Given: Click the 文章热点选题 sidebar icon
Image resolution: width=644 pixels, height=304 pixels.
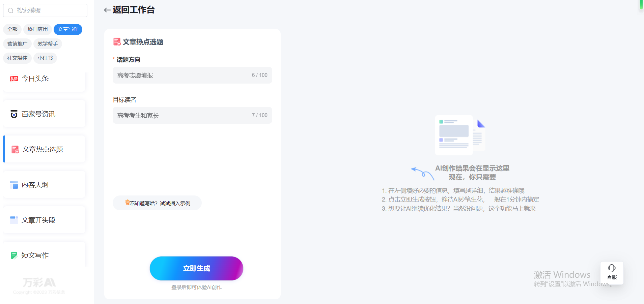Looking at the screenshot, I should (x=15, y=150).
